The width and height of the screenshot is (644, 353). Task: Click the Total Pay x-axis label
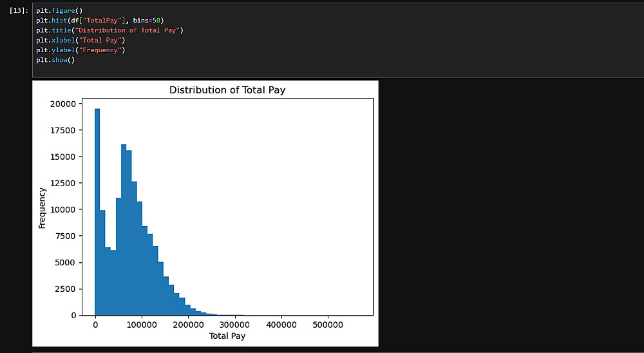tap(227, 336)
